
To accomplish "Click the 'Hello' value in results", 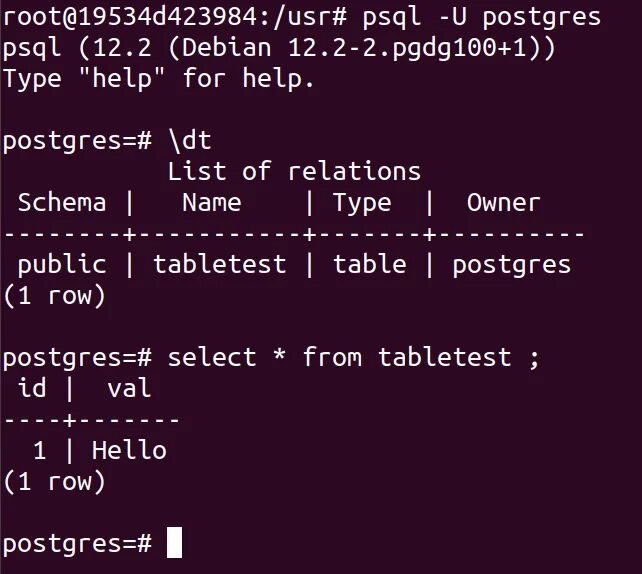I will tap(129, 450).
